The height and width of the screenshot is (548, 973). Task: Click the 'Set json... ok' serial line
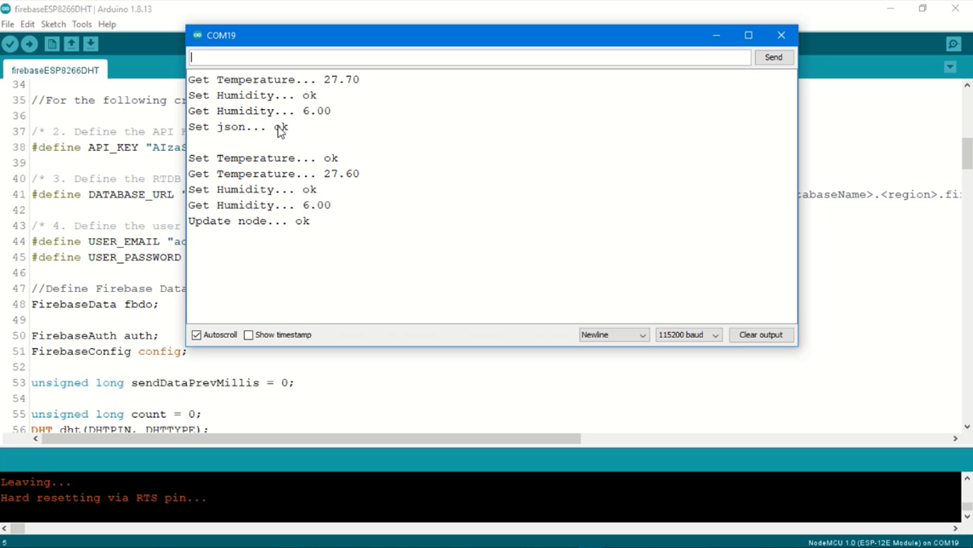[x=238, y=127]
